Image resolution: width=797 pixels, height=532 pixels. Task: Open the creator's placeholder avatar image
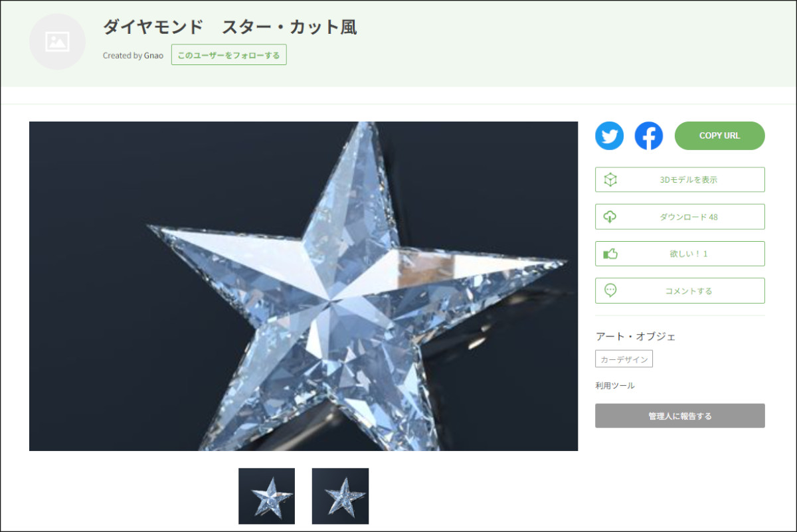pyautogui.click(x=57, y=42)
